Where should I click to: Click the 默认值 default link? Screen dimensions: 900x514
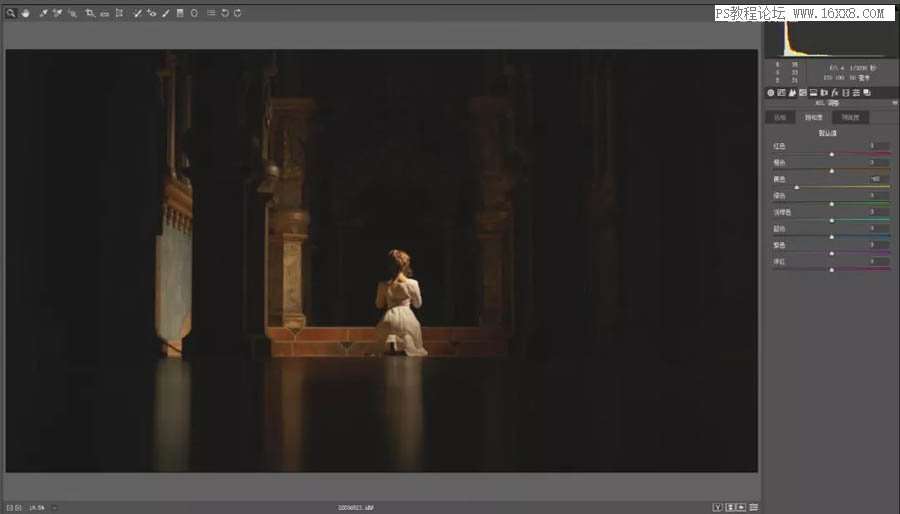[828, 133]
